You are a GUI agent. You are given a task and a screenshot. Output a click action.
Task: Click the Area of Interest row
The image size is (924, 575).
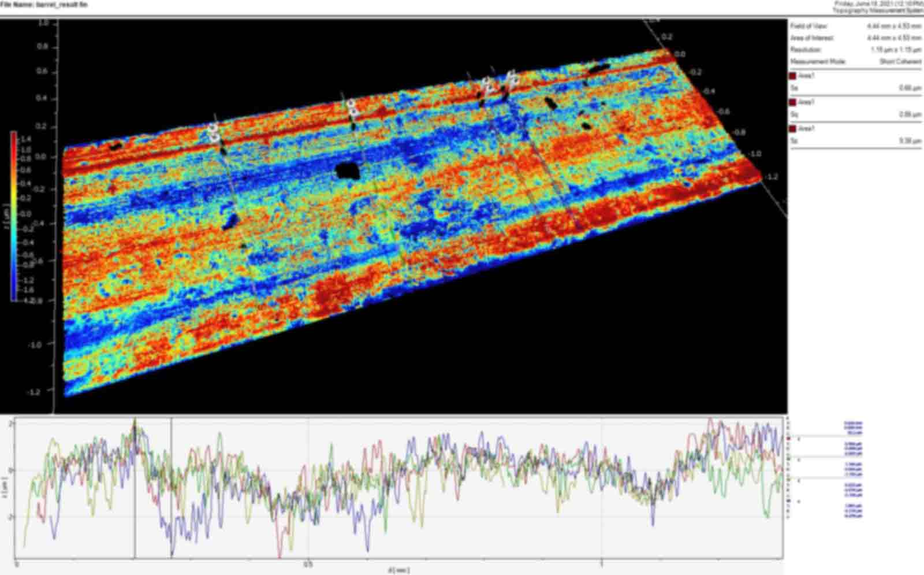[856, 38]
